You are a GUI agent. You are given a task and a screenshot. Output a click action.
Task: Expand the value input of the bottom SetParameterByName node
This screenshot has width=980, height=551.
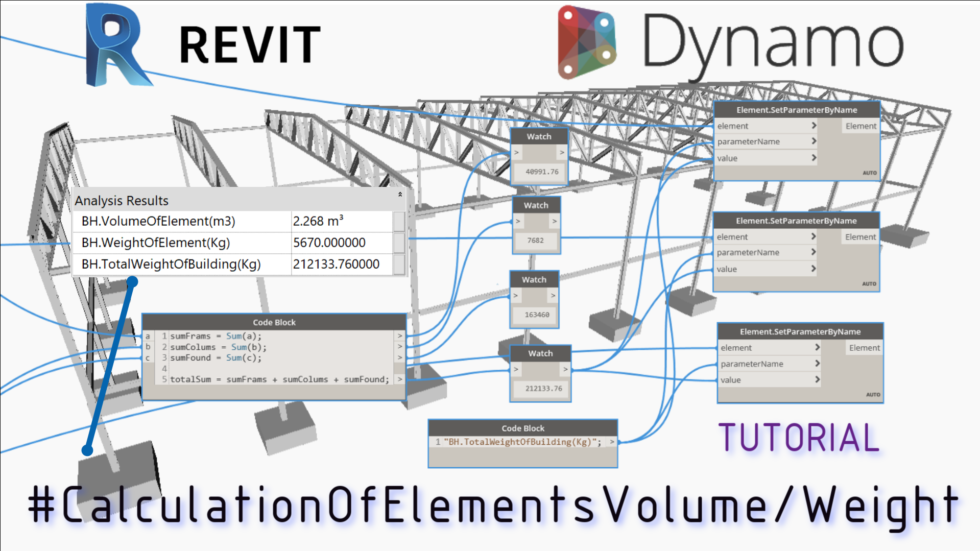click(x=817, y=380)
